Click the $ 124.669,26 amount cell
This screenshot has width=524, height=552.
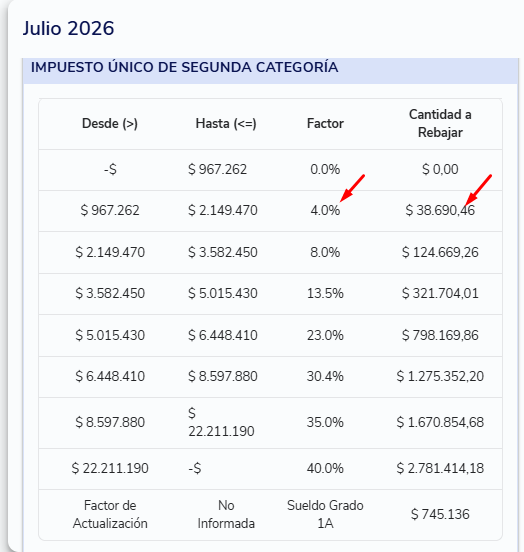[x=440, y=252]
